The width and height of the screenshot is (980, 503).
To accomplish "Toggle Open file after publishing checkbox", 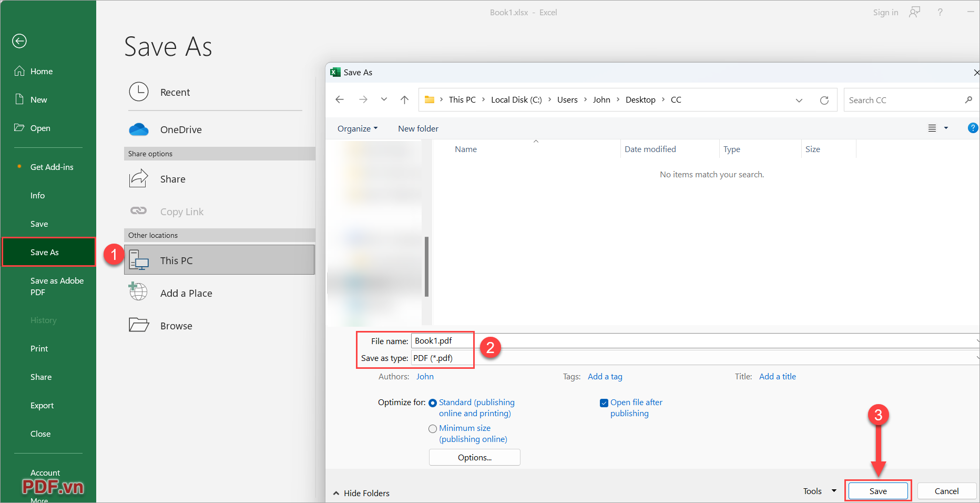I will (x=604, y=403).
